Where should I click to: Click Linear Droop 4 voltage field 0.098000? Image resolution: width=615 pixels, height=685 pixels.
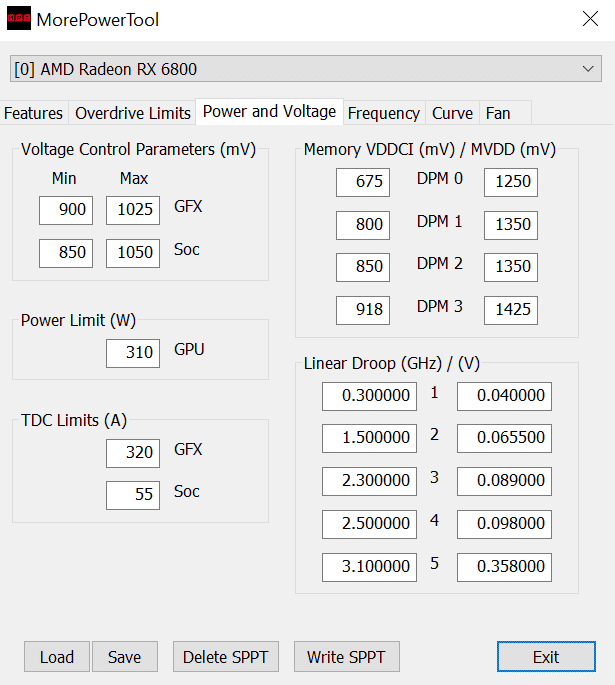504,524
